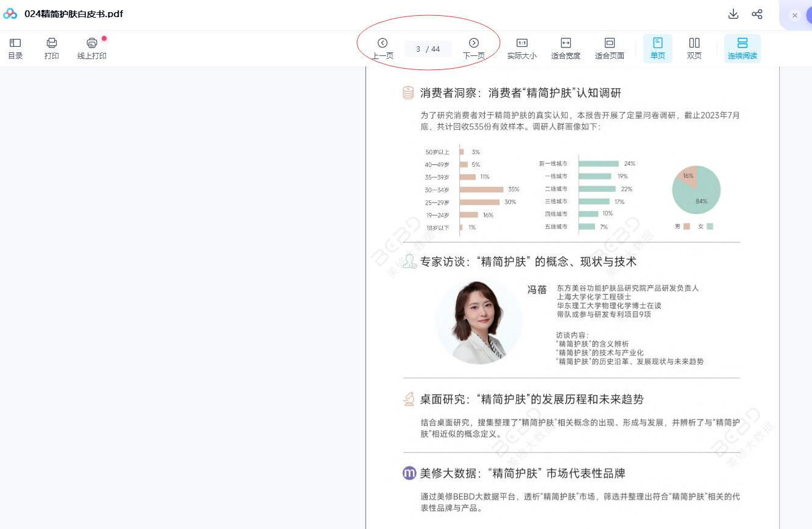Switch to 单页 single page view

(x=658, y=48)
